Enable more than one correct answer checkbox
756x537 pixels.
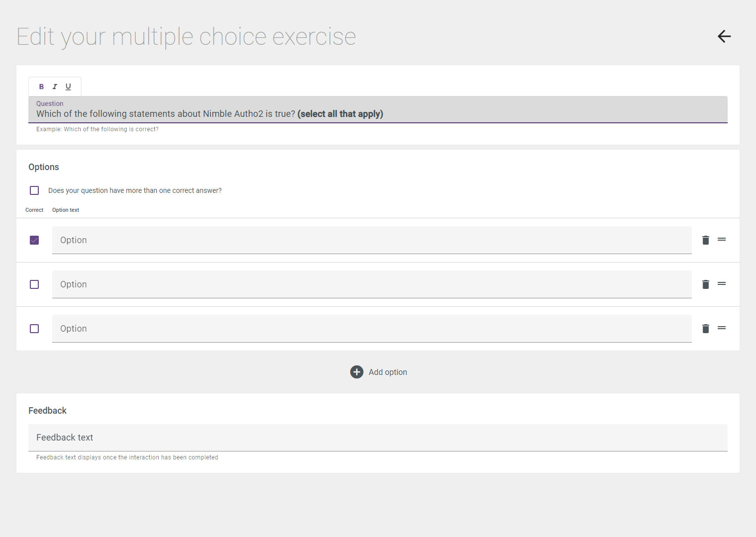pyautogui.click(x=34, y=190)
